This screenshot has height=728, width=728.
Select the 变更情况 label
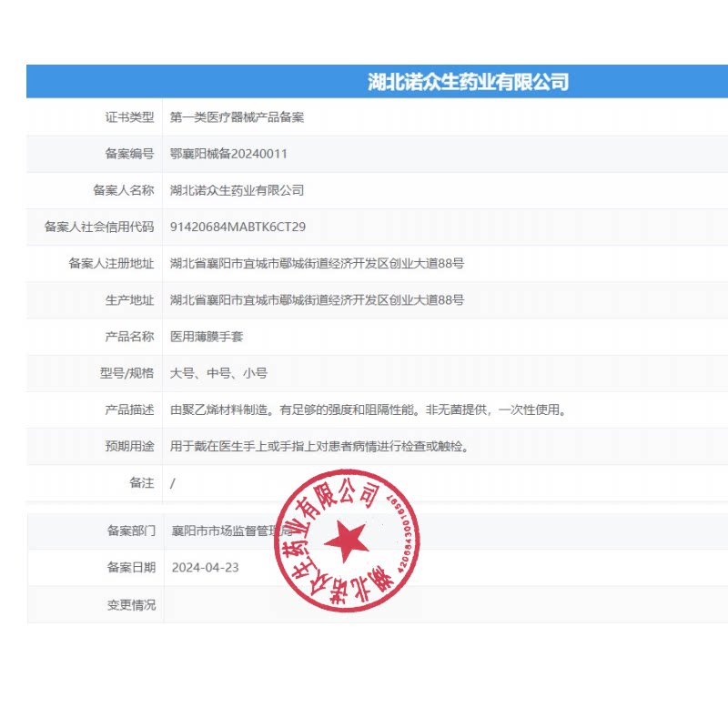[131, 604]
